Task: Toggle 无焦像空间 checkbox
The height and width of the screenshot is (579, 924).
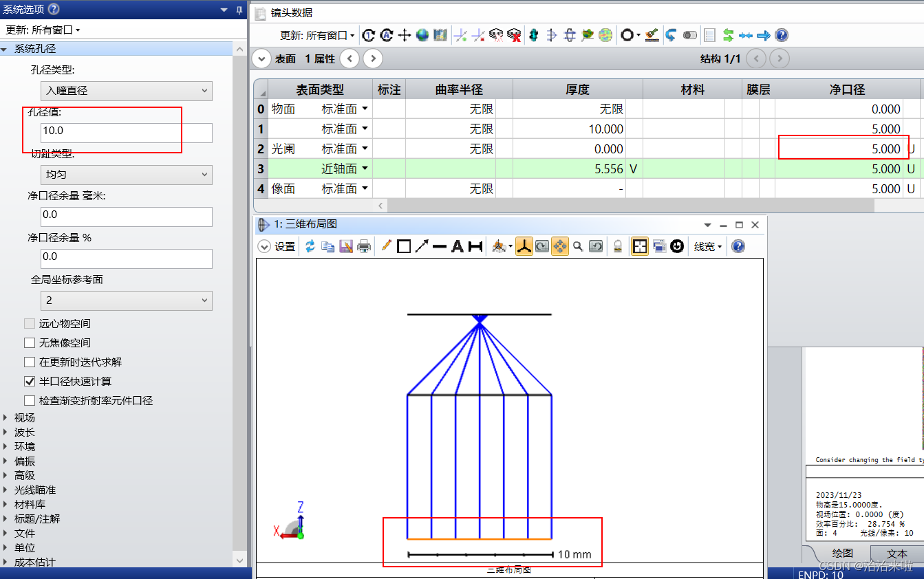Action: 30,342
